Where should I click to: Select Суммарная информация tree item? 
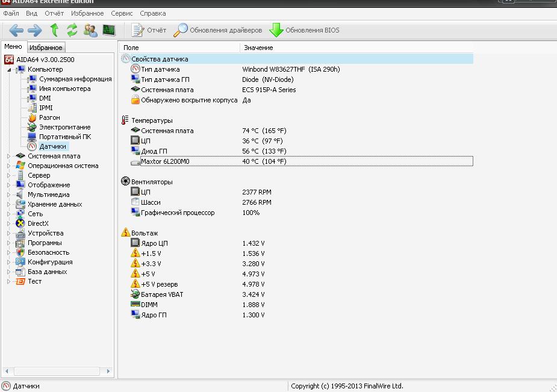[75, 79]
